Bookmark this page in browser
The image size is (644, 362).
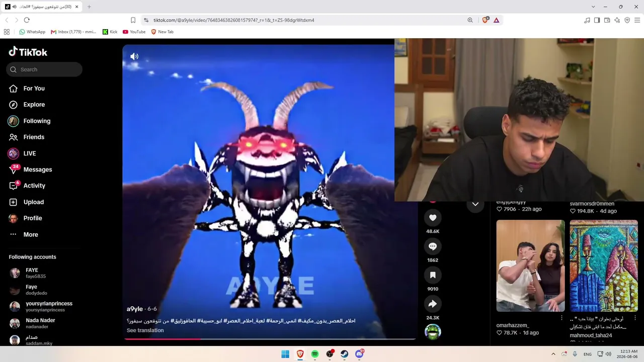[x=133, y=20]
